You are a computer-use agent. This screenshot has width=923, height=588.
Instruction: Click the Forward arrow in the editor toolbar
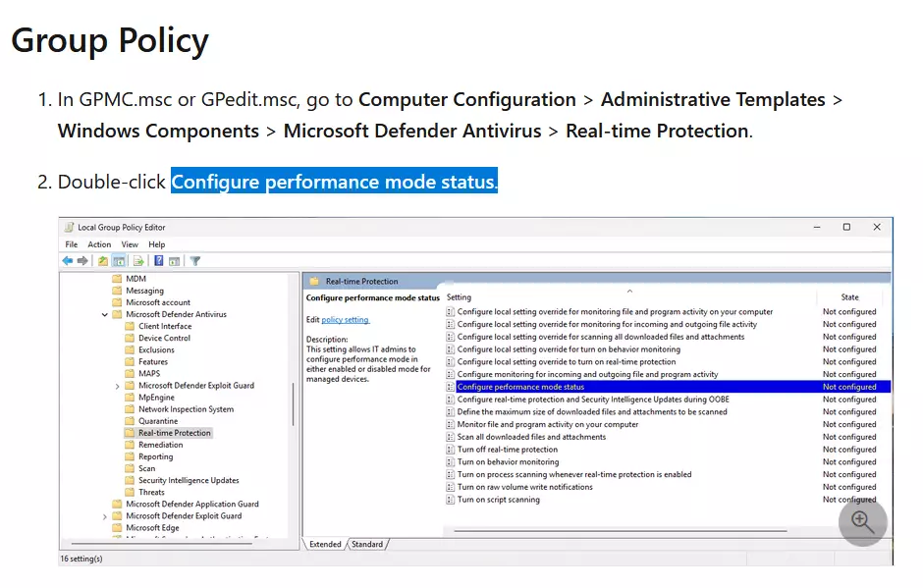click(82, 261)
